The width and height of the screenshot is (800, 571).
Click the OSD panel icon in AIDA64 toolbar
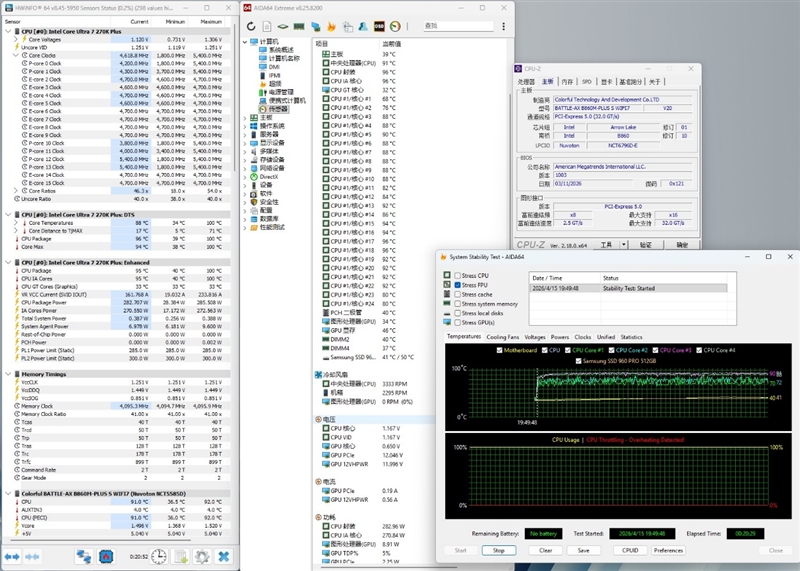(379, 26)
